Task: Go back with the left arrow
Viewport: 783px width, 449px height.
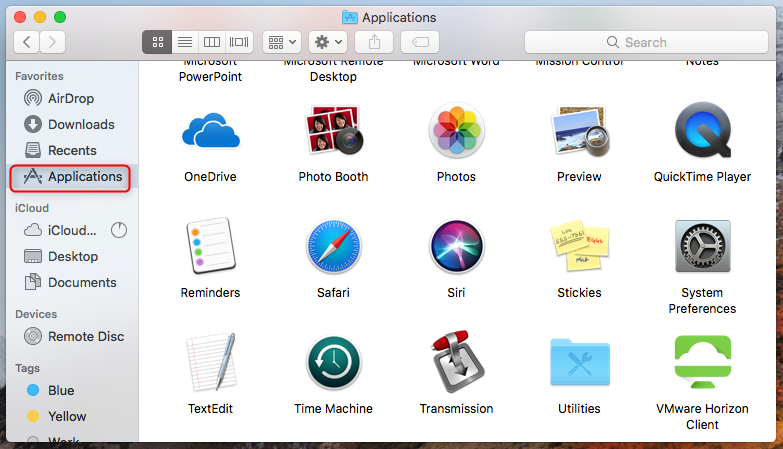Action: [x=26, y=42]
